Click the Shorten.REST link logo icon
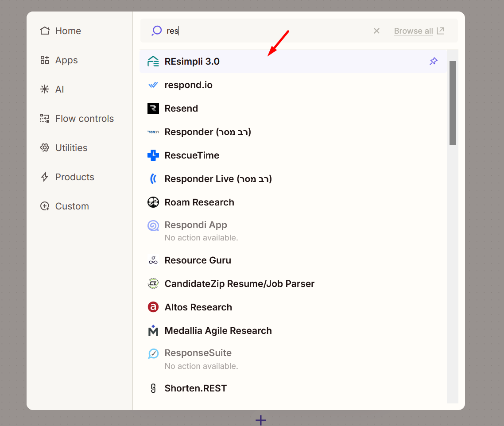The height and width of the screenshot is (426, 504). pos(153,388)
